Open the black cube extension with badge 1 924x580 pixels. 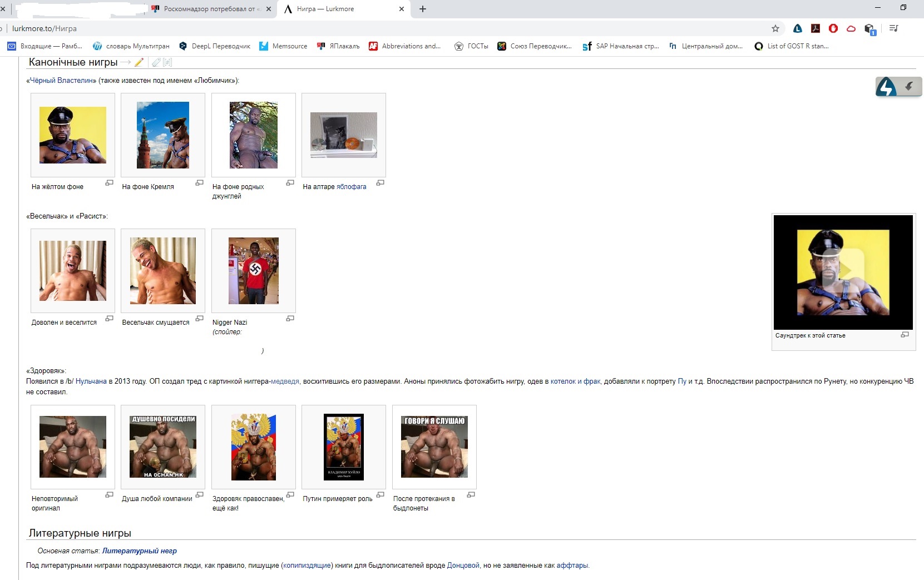(870, 29)
